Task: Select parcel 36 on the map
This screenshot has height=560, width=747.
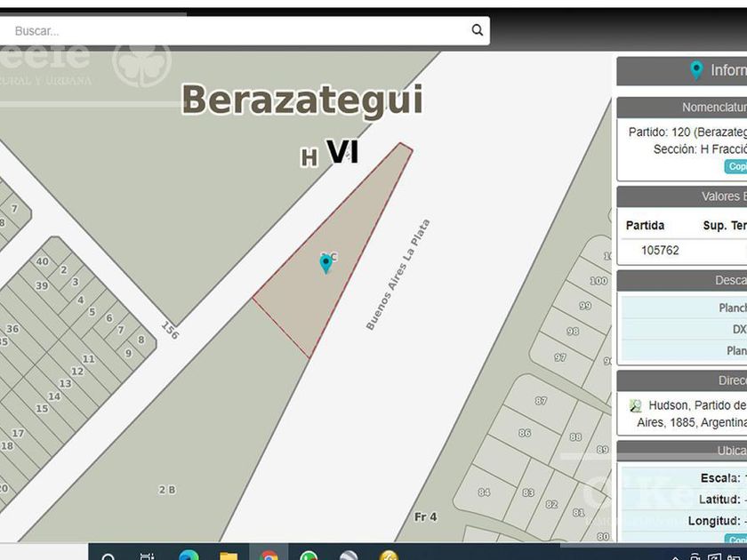Action: click(12, 329)
